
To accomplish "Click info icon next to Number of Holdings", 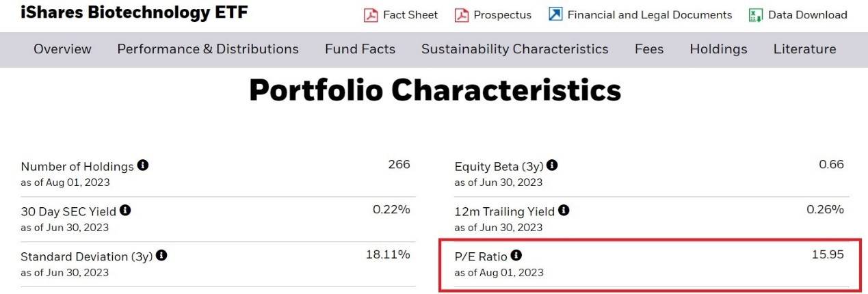I will coord(143,165).
